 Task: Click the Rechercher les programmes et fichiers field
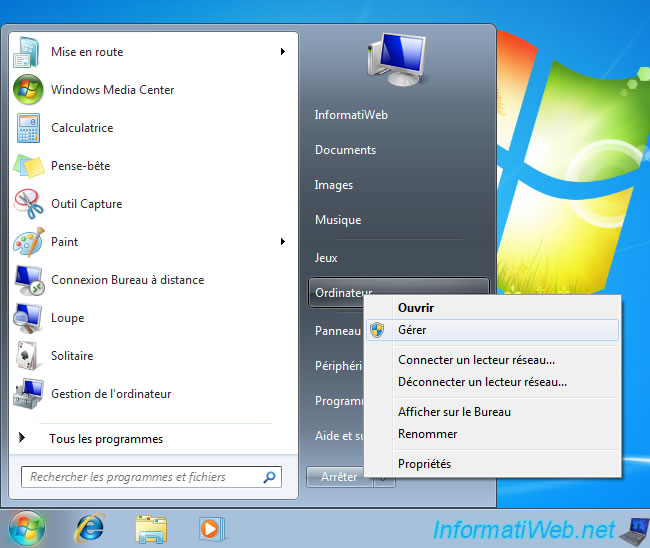coord(151,477)
